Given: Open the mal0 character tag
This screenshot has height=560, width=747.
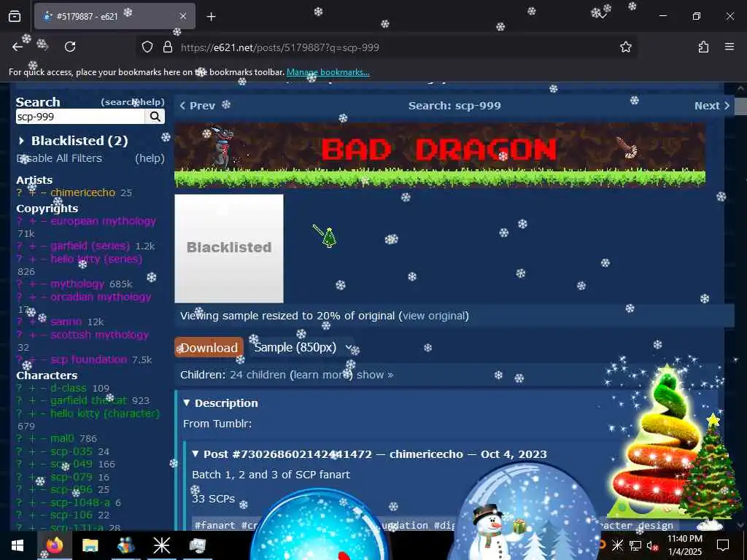Looking at the screenshot, I should 63,437.
